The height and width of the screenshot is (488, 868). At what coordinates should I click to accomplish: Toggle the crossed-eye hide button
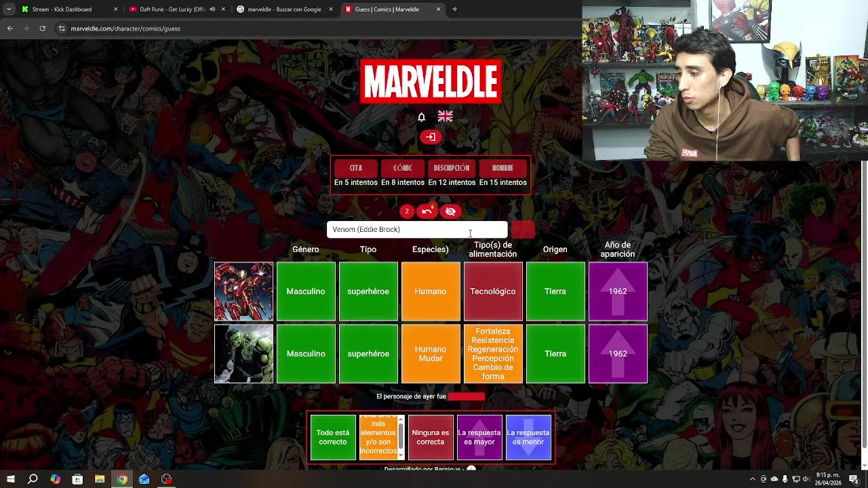click(450, 211)
